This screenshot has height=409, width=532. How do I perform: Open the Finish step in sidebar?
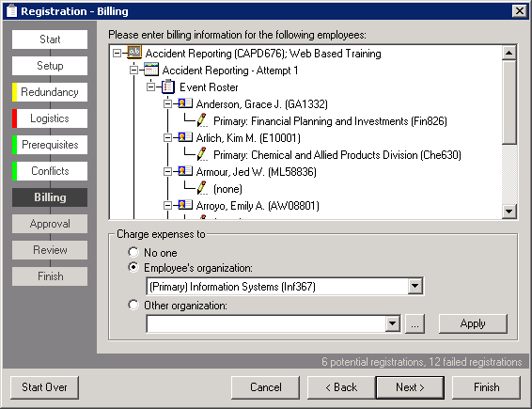tap(50, 276)
